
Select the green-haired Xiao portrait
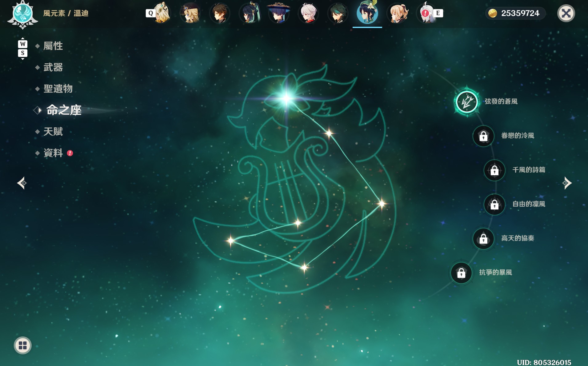click(338, 13)
